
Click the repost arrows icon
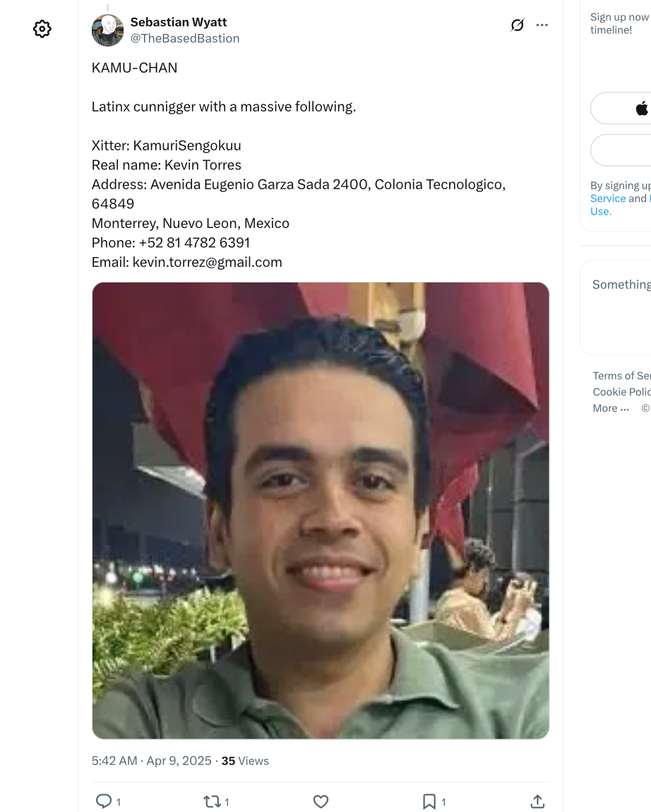pyautogui.click(x=212, y=801)
